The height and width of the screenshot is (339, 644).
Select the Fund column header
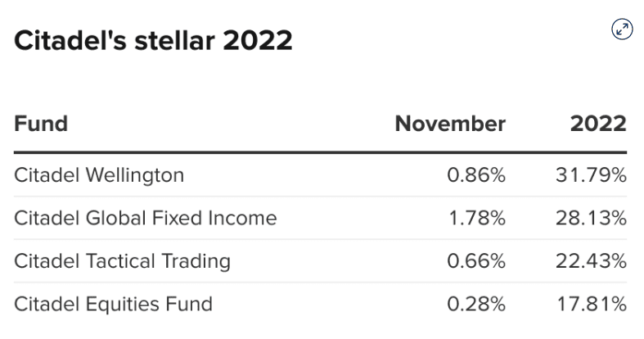(x=41, y=124)
